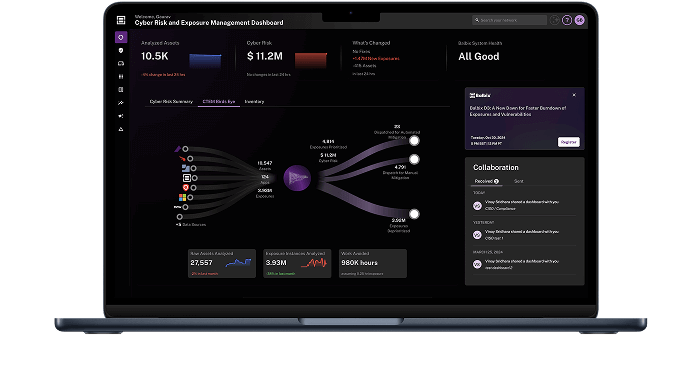Open the Work Avoided card
Screen dimensions: 700x386
coord(373,263)
